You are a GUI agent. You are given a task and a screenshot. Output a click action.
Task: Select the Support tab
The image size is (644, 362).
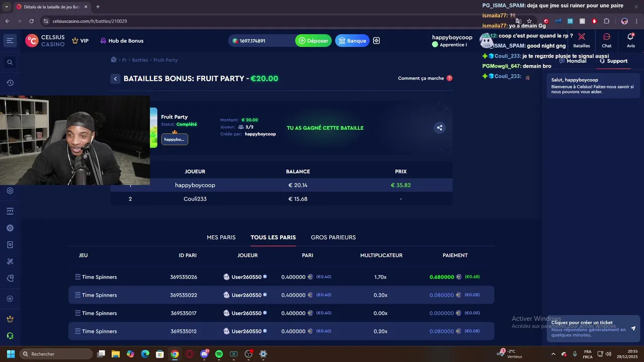613,61
